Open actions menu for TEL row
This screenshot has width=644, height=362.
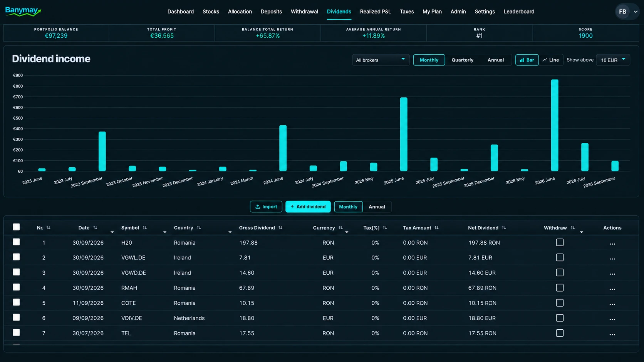[x=612, y=334]
